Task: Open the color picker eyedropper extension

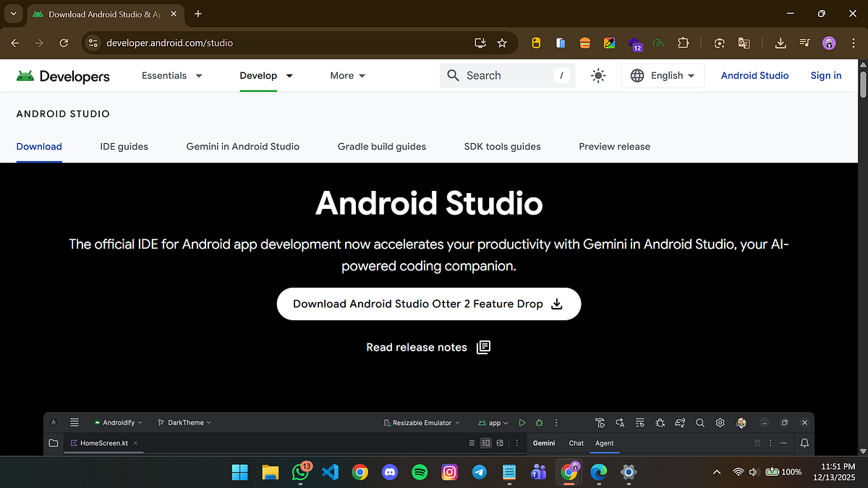Action: pos(610,43)
